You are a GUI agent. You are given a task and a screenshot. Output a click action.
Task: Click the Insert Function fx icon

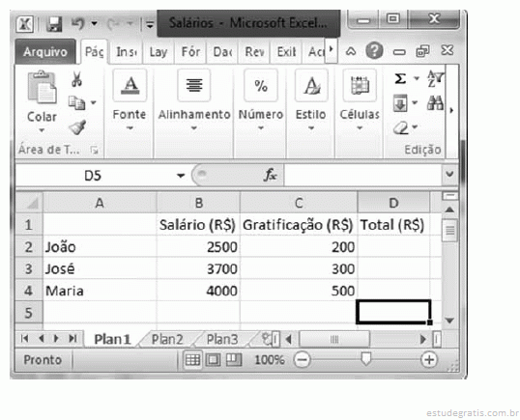pos(271,175)
